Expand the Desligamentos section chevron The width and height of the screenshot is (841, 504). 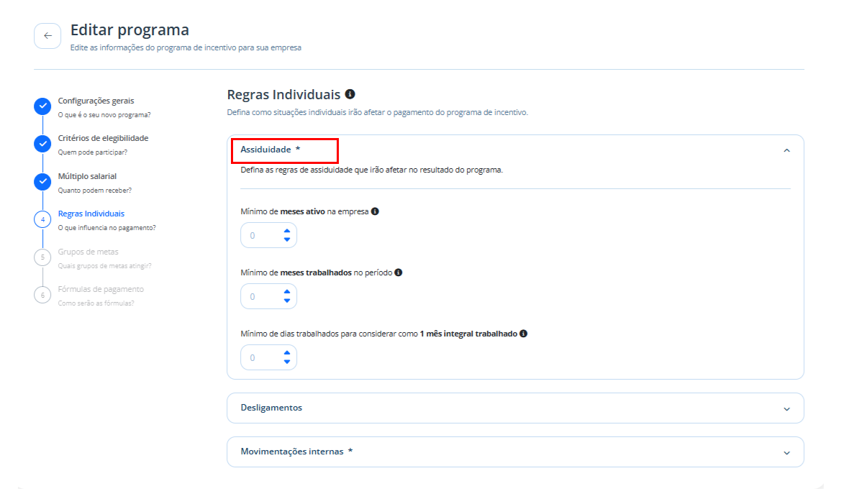click(787, 409)
